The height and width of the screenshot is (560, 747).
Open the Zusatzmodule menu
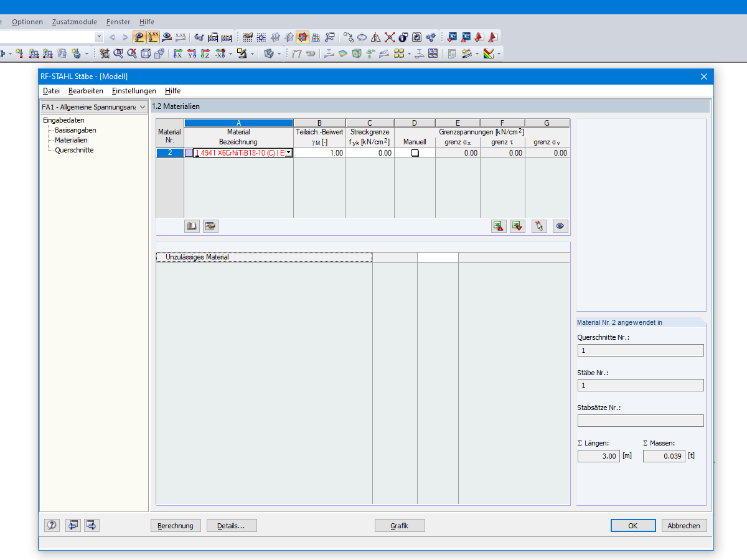click(x=75, y=22)
